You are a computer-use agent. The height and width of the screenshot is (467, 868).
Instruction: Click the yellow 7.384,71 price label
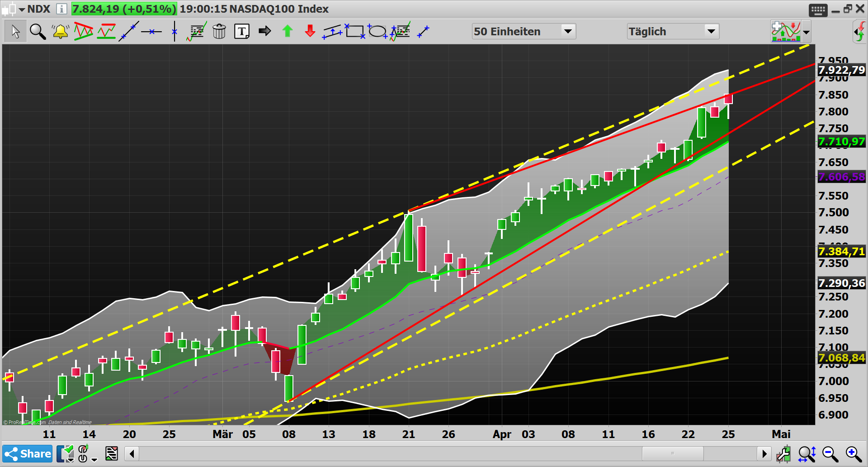coord(841,251)
